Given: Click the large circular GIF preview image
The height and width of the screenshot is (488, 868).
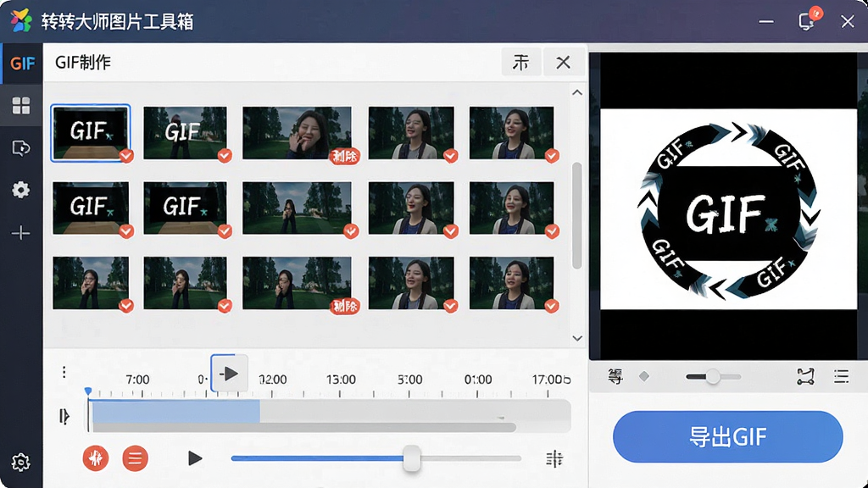Looking at the screenshot, I should (729, 209).
